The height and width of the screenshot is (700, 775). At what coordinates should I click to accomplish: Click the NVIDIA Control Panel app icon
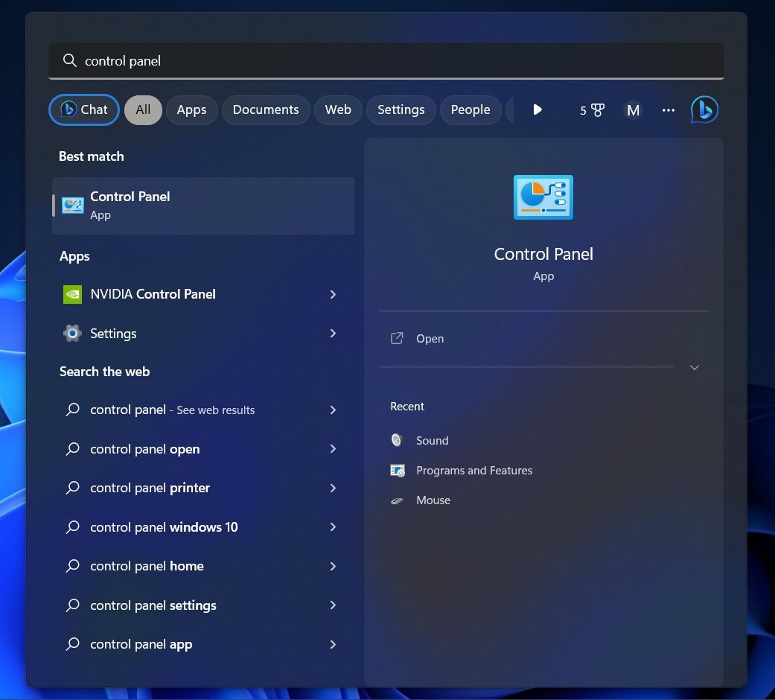point(73,294)
